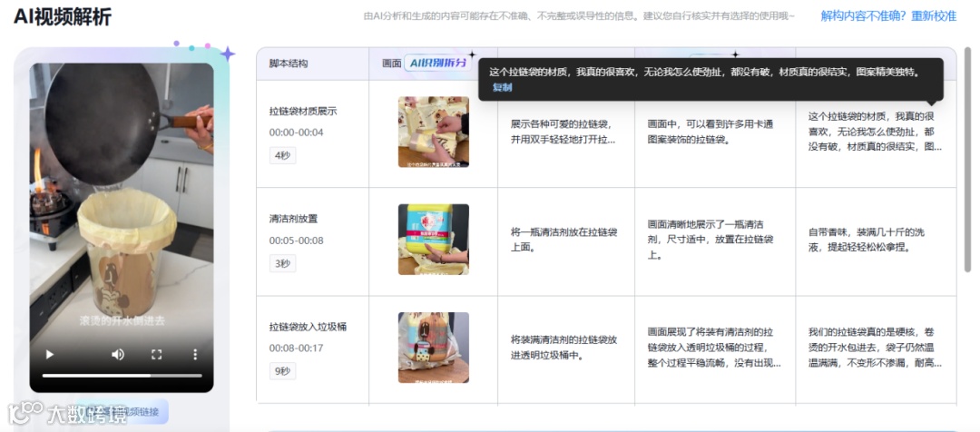Screen dimensions: 980x432
Task: Click 复制 in the tooltip
Action: point(502,87)
